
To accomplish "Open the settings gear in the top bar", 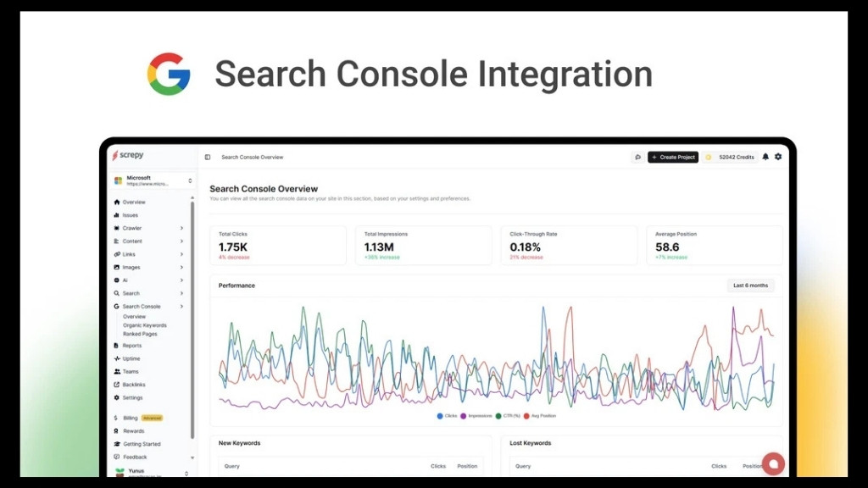I will coord(777,157).
